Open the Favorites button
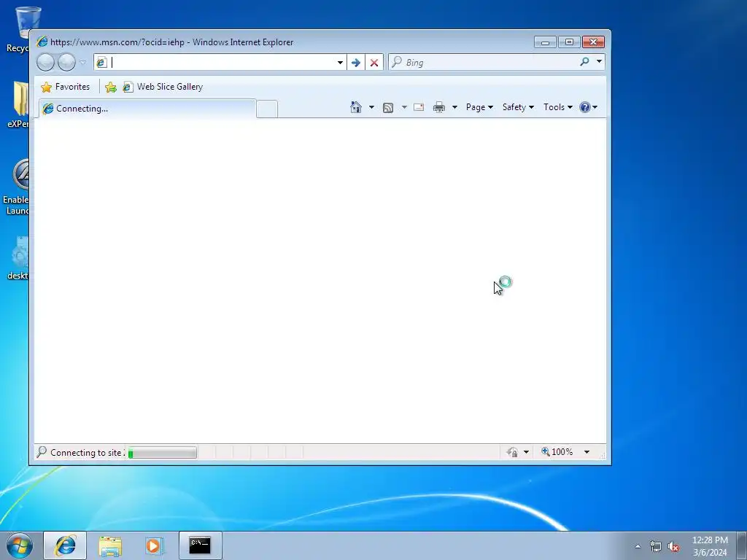This screenshot has width=747, height=560. (x=66, y=87)
